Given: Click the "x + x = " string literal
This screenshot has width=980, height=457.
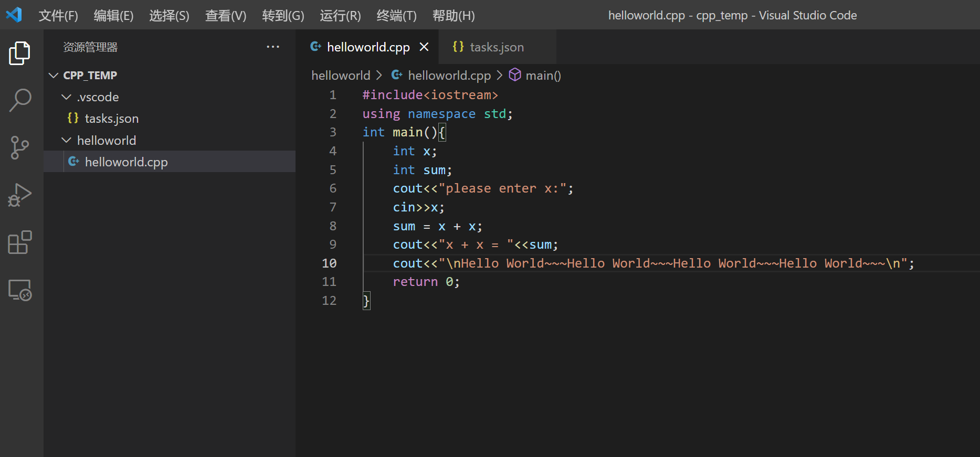Looking at the screenshot, I should tap(476, 245).
